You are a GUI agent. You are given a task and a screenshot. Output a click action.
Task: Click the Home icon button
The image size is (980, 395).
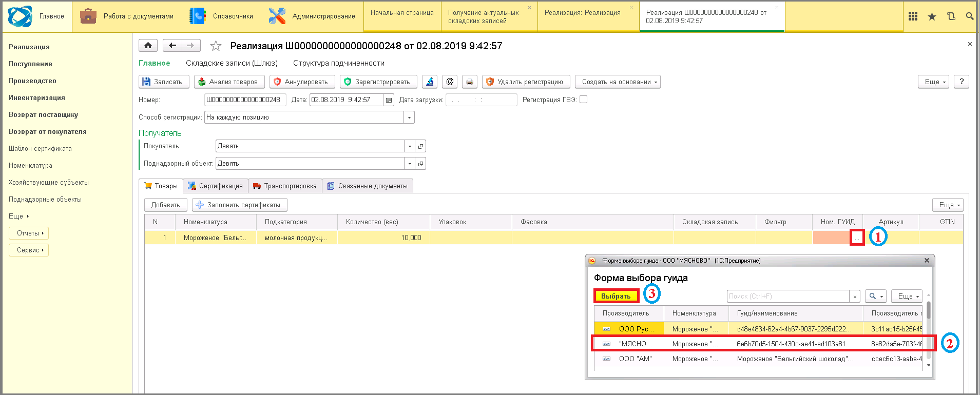click(x=148, y=46)
